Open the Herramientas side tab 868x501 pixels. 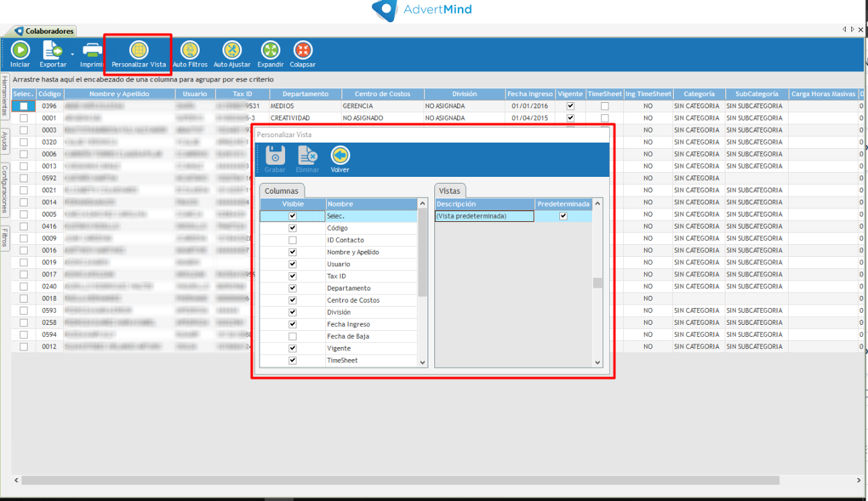point(5,96)
